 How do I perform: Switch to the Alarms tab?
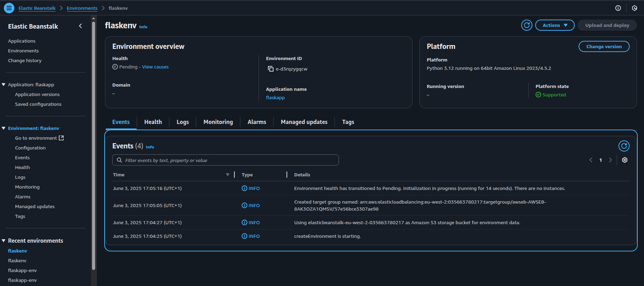click(x=257, y=122)
